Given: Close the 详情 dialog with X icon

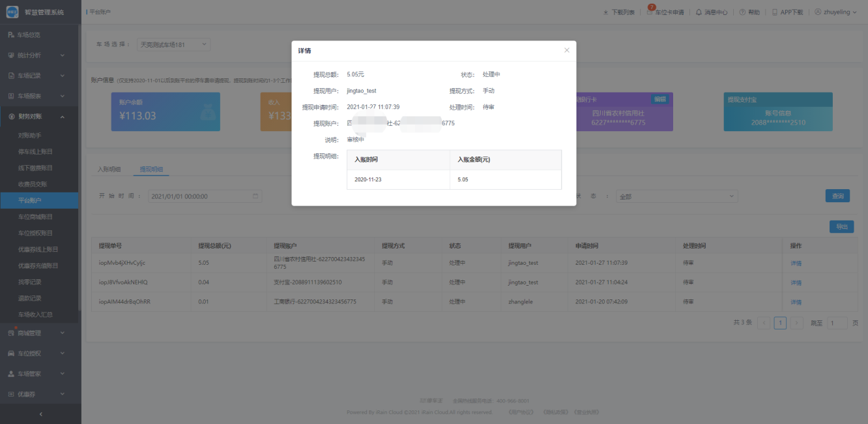Looking at the screenshot, I should (x=566, y=50).
